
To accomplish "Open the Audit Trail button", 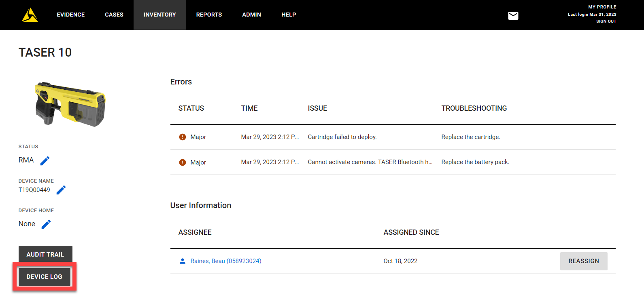I will 45,254.
